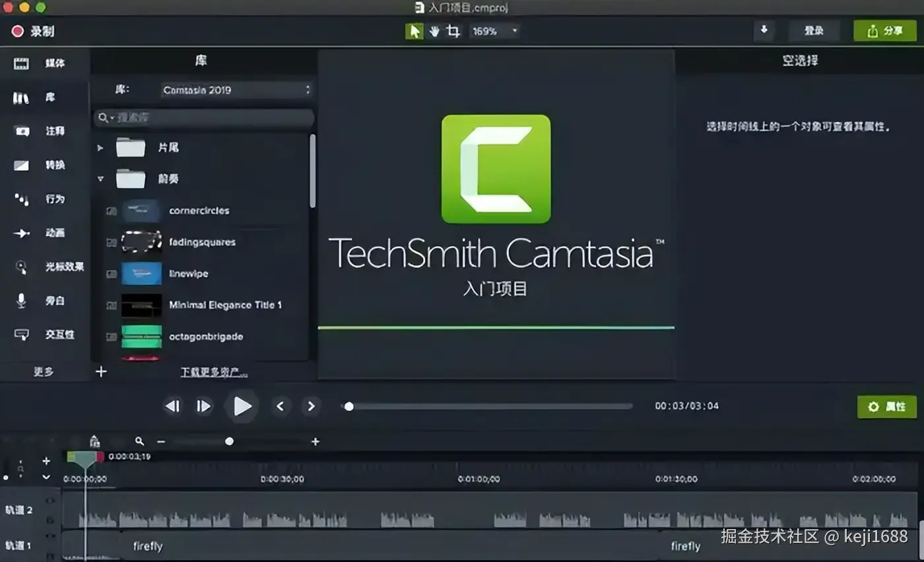
Task: Click the large Play button
Action: (x=242, y=406)
